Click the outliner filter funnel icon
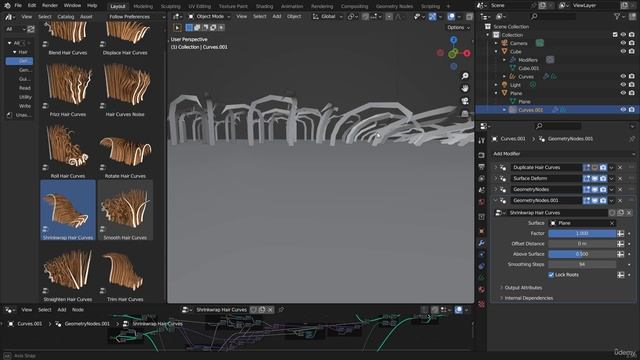The width and height of the screenshot is (640, 360). pyautogui.click(x=617, y=16)
